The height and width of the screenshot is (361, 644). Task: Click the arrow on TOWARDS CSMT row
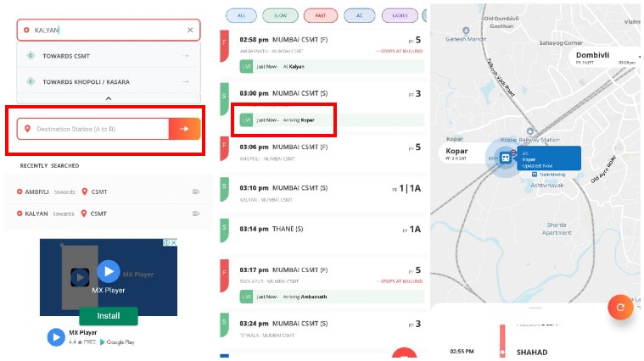185,56
